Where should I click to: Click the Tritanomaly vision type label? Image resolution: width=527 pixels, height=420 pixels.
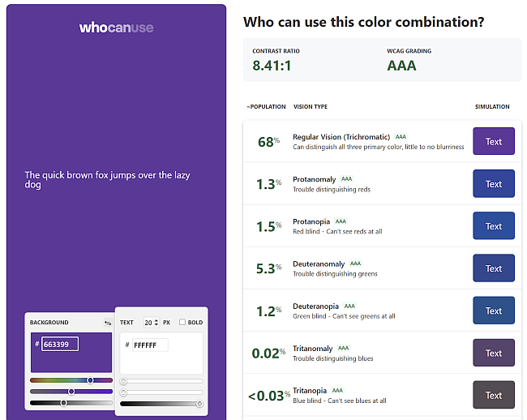[x=313, y=349]
